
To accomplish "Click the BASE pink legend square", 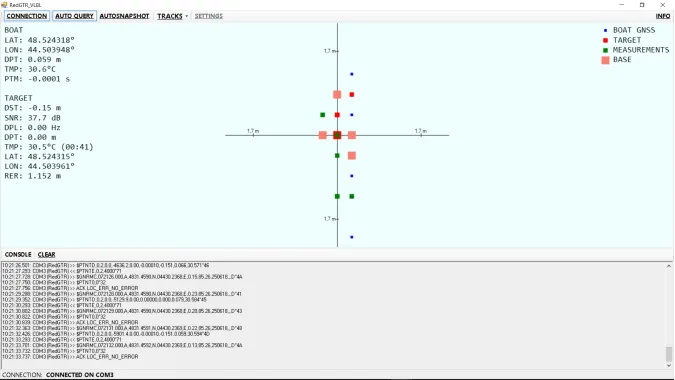I will (x=605, y=60).
